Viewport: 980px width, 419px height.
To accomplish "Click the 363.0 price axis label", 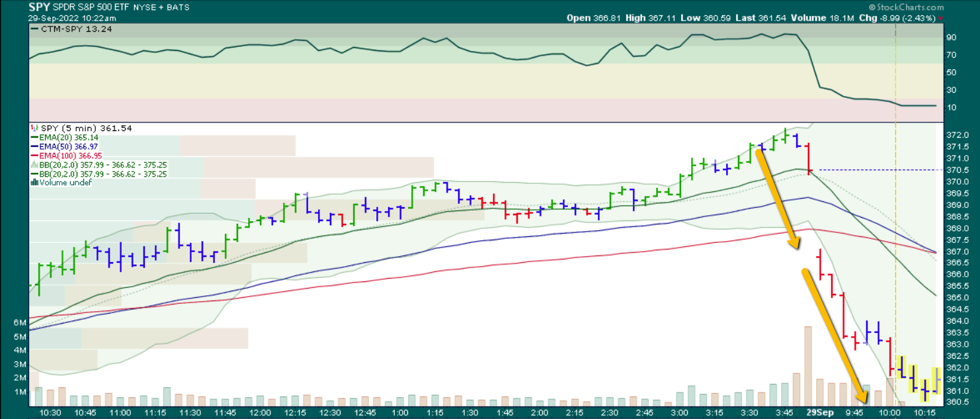I will tap(957, 344).
